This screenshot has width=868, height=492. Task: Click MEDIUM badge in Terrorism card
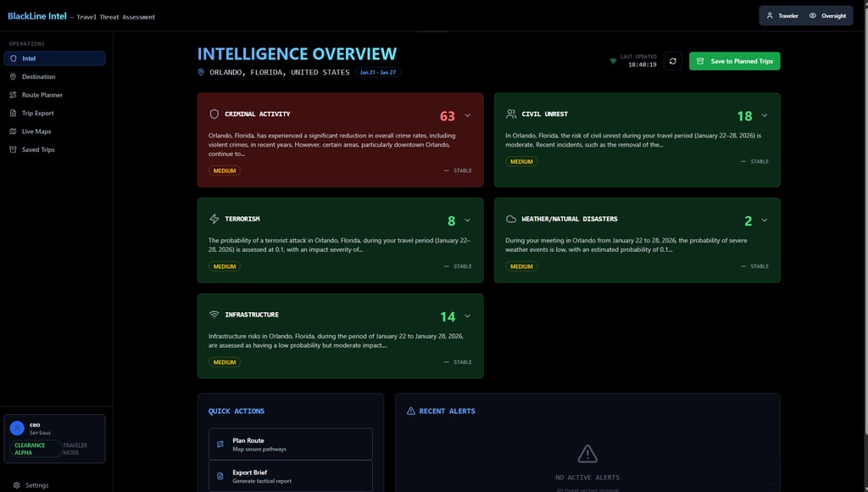[225, 266]
